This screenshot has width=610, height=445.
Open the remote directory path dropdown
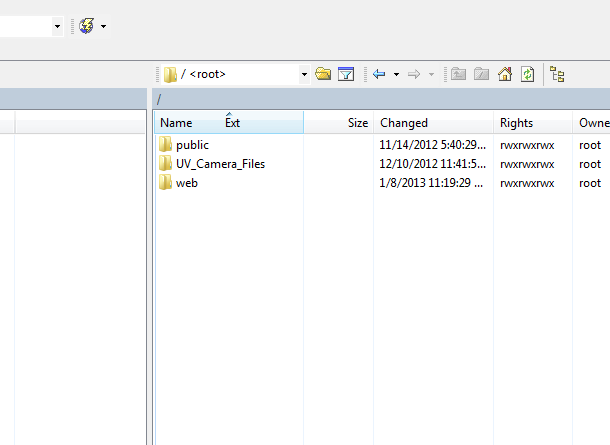(x=304, y=74)
